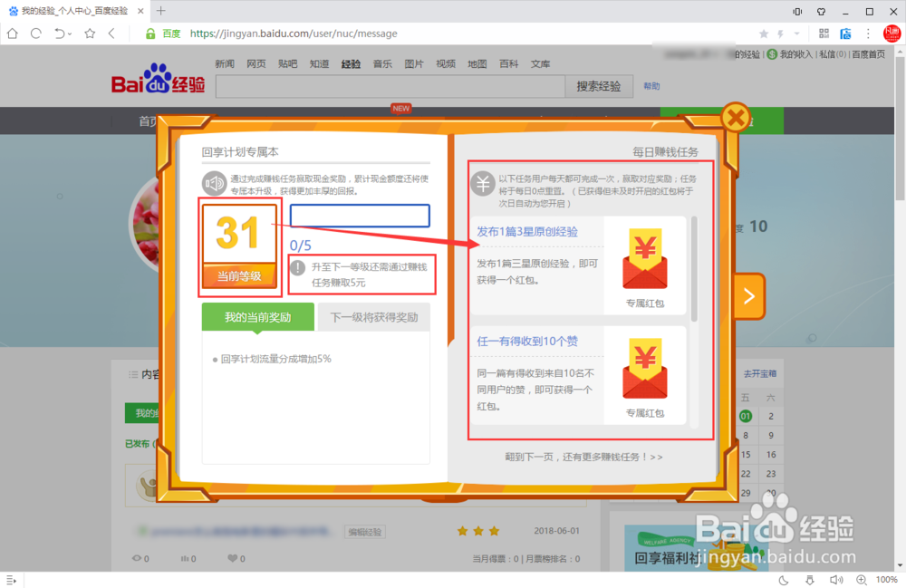This screenshot has height=588, width=906.
Task: Click the undo/restore icon in the toolbar
Action: [60, 34]
